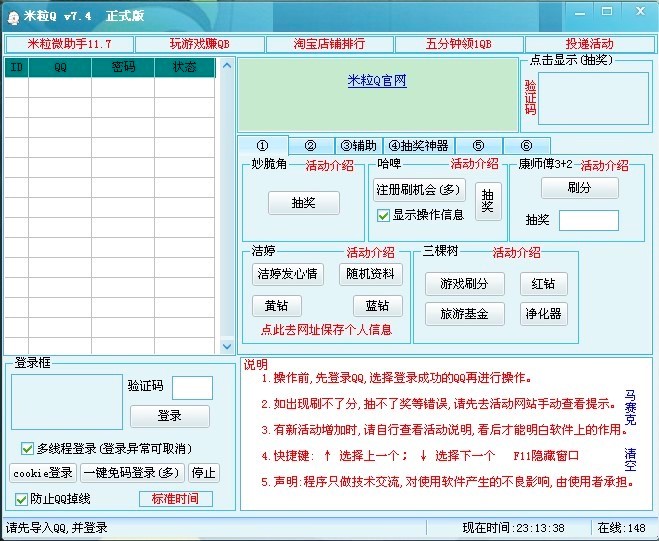659x541 pixels.
Task: Click the account list scroll up arrow
Action: 227,66
